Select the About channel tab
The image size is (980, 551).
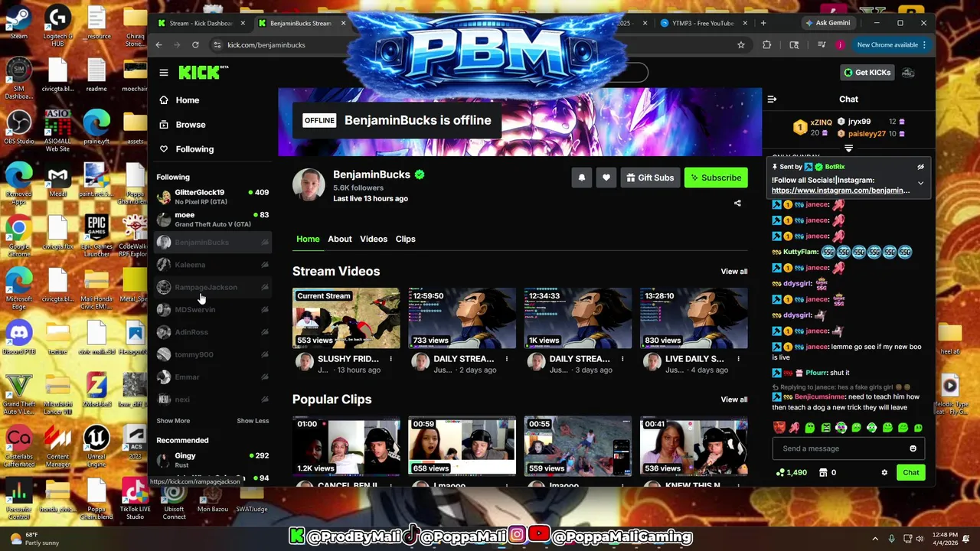pyautogui.click(x=340, y=240)
